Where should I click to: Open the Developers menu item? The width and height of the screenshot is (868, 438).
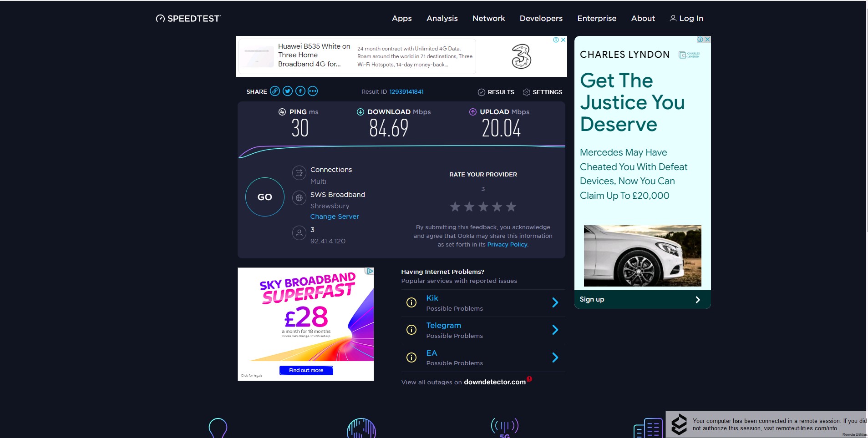(541, 18)
